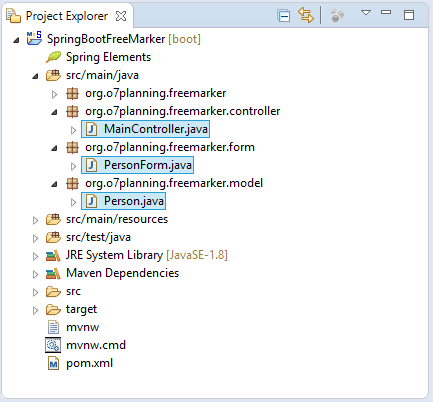Open the View Menu triangle dropdown
Image resolution: width=433 pixels, height=402 pixels.
366,13
